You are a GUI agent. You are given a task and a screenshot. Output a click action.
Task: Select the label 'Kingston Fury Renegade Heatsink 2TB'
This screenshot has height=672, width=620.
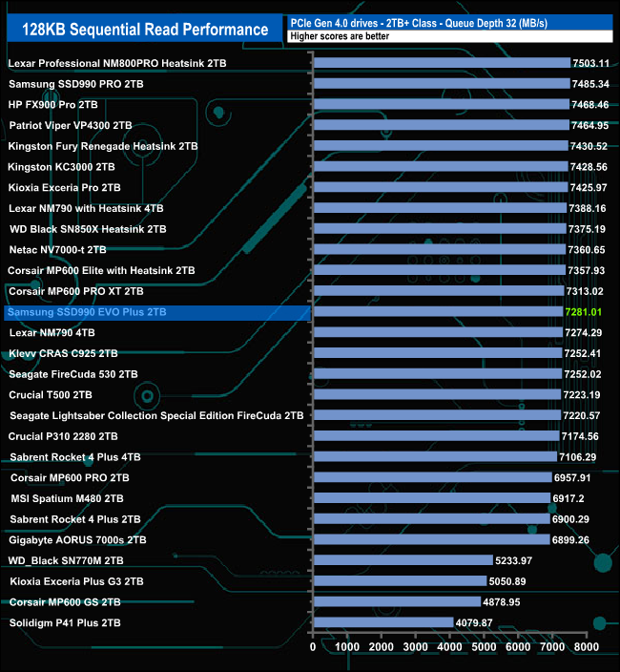pyautogui.click(x=103, y=146)
